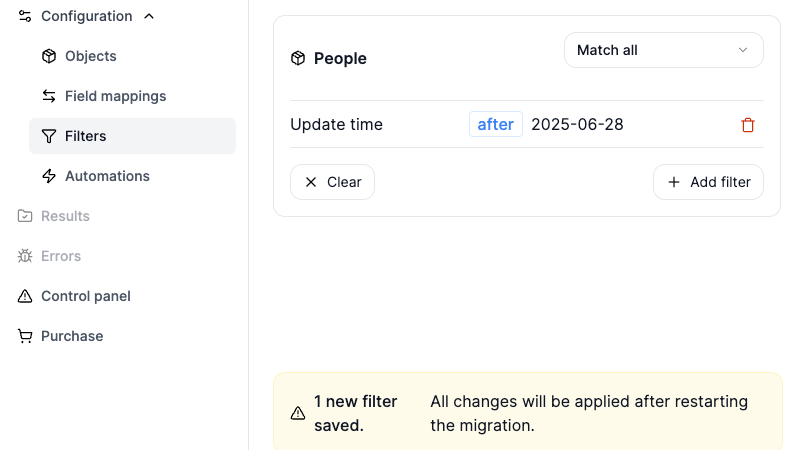Click the Add filter button

tap(708, 182)
